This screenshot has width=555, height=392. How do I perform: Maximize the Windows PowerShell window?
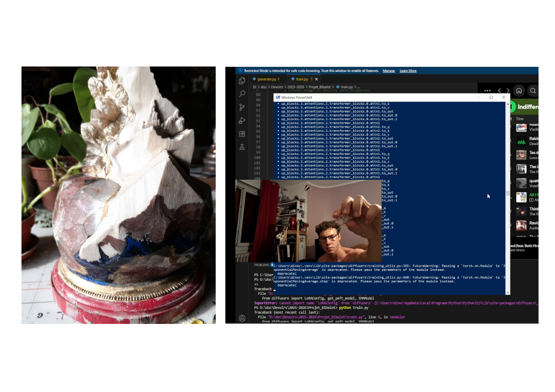491,97
